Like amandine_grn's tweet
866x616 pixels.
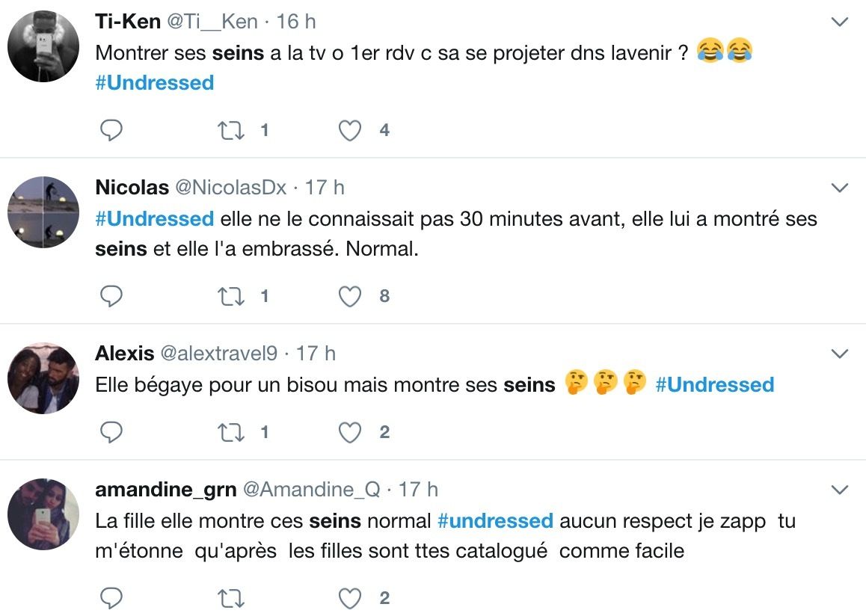350,599
